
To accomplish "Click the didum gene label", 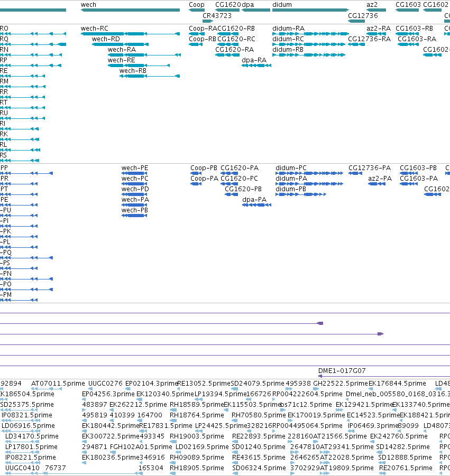I will [x=282, y=5].
